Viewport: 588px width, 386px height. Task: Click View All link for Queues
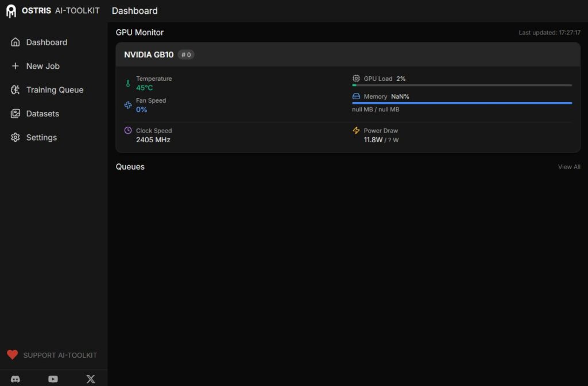coord(568,167)
